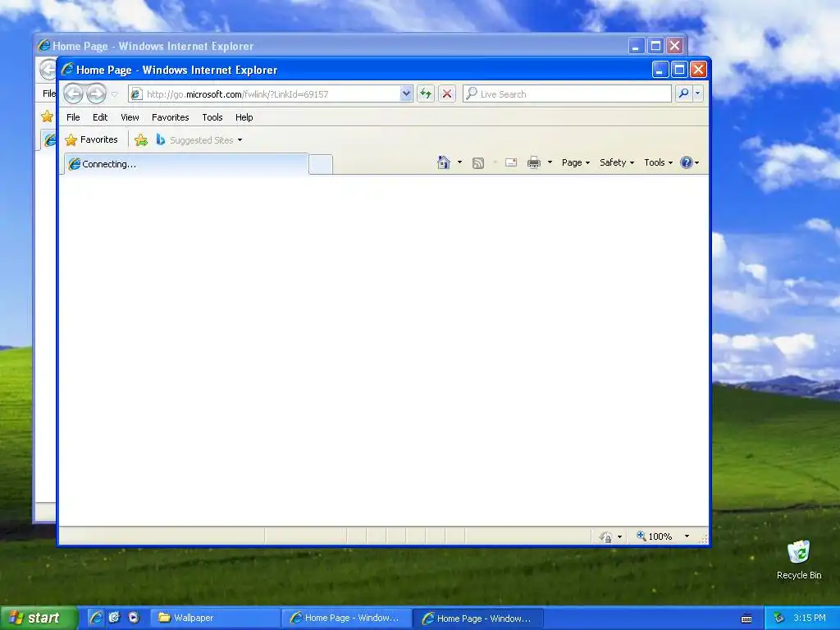Stop loading with the red X icon

coord(447,94)
